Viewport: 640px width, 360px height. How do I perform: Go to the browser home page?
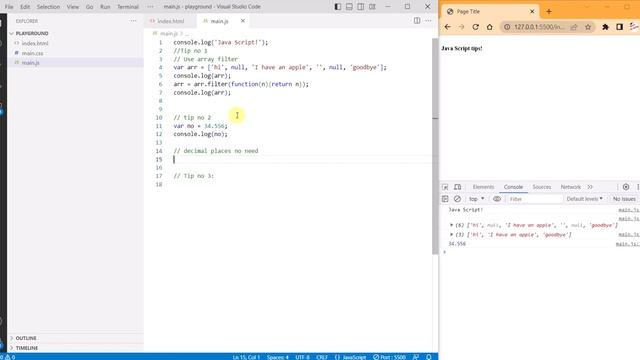click(x=489, y=27)
